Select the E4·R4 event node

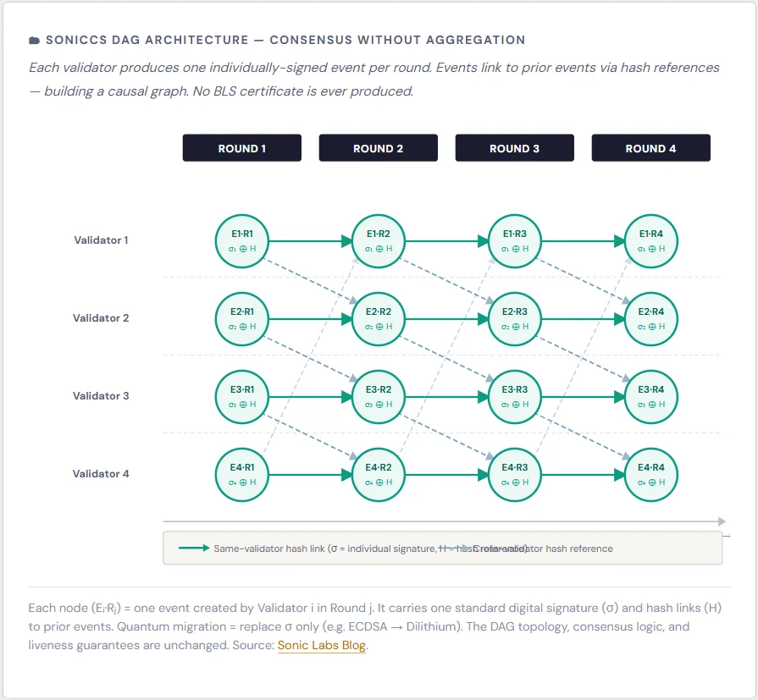tap(651, 475)
